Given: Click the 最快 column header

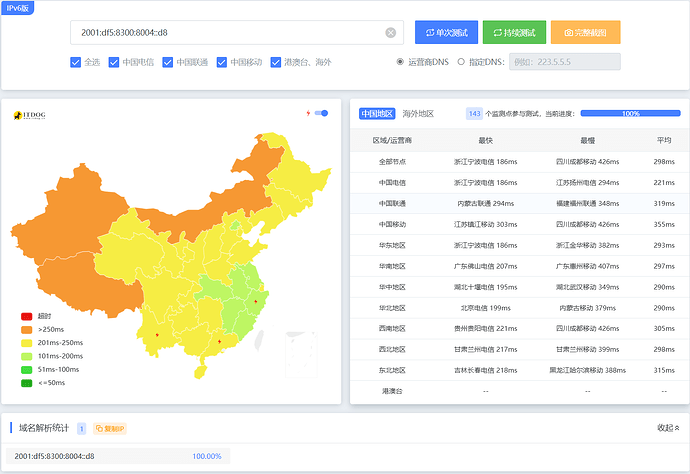Looking at the screenshot, I should coord(485,140).
